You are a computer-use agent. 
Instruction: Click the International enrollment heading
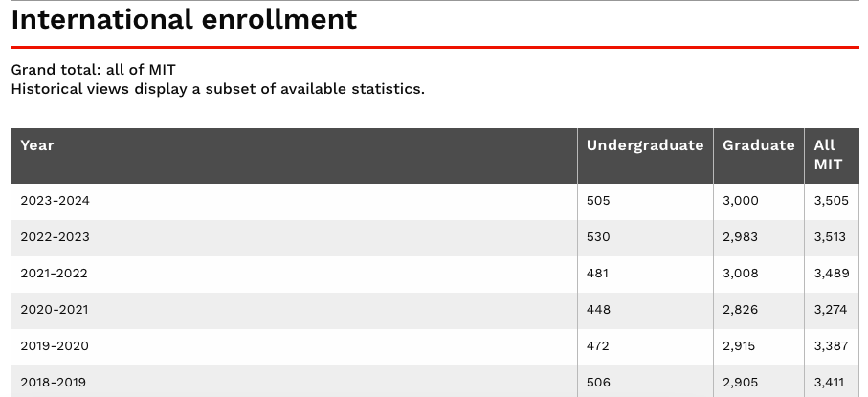point(184,19)
